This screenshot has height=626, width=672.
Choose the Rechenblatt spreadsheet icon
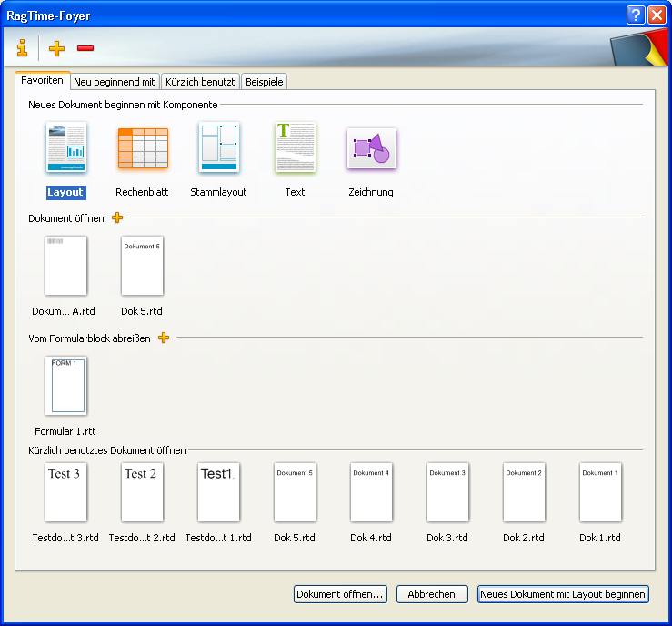[143, 147]
